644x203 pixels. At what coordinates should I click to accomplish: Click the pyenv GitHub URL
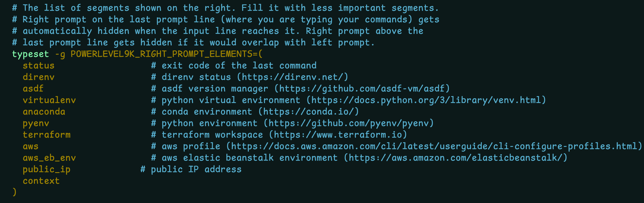[349, 123]
